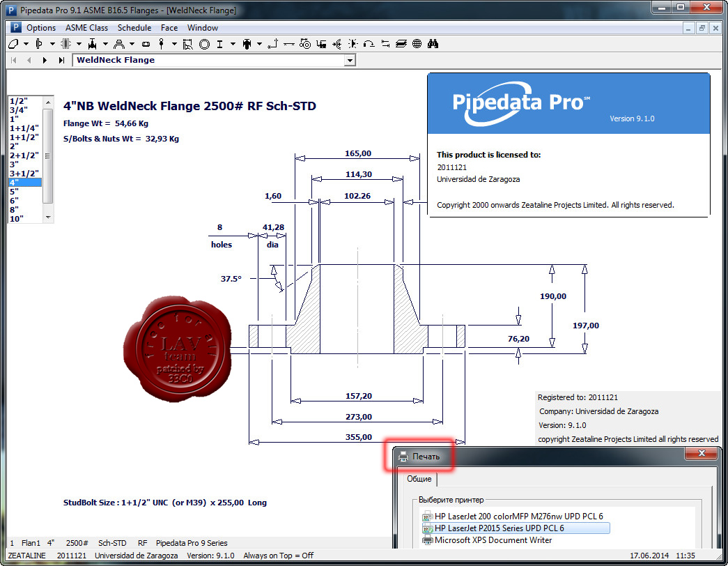
Task: Click the starburst with vertical line icon
Action: pos(353,44)
